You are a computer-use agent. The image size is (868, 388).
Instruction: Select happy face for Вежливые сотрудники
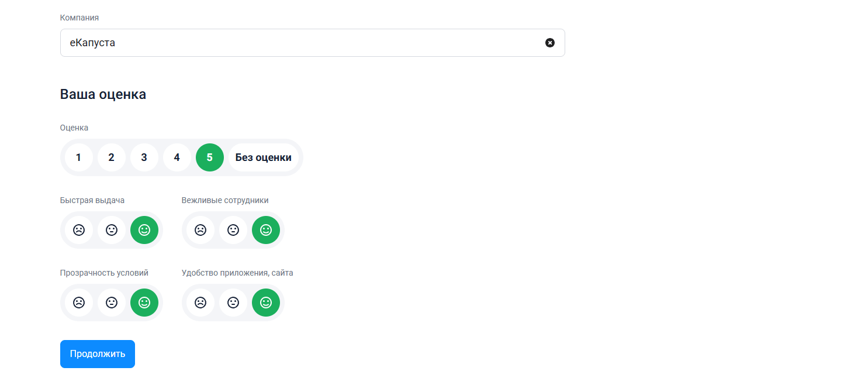[x=266, y=230]
